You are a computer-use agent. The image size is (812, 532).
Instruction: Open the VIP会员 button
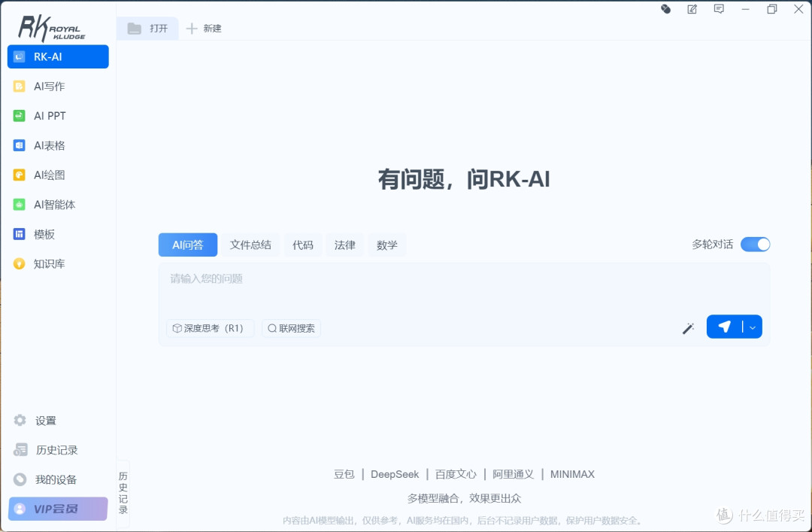(x=58, y=509)
